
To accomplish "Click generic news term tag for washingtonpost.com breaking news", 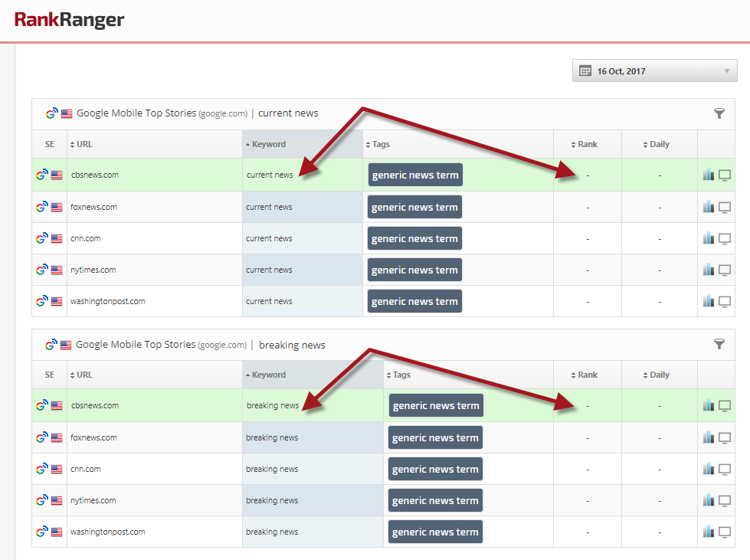I will click(435, 532).
